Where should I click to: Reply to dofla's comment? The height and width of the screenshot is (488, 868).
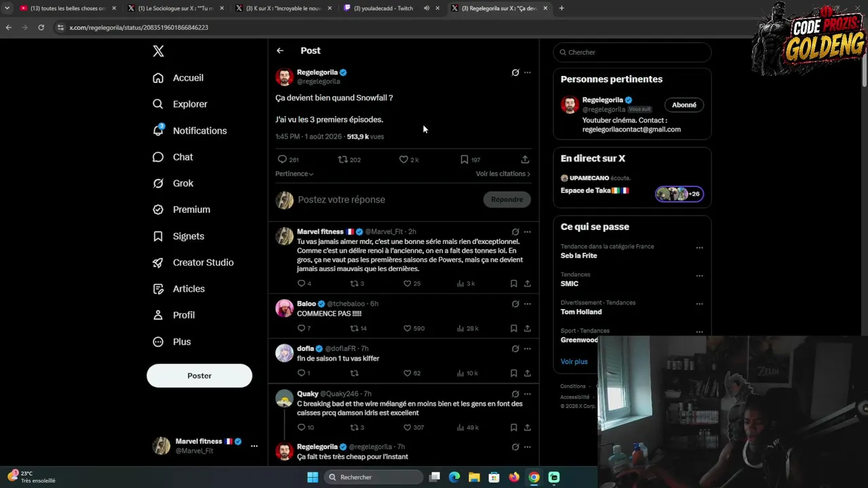tap(301, 373)
